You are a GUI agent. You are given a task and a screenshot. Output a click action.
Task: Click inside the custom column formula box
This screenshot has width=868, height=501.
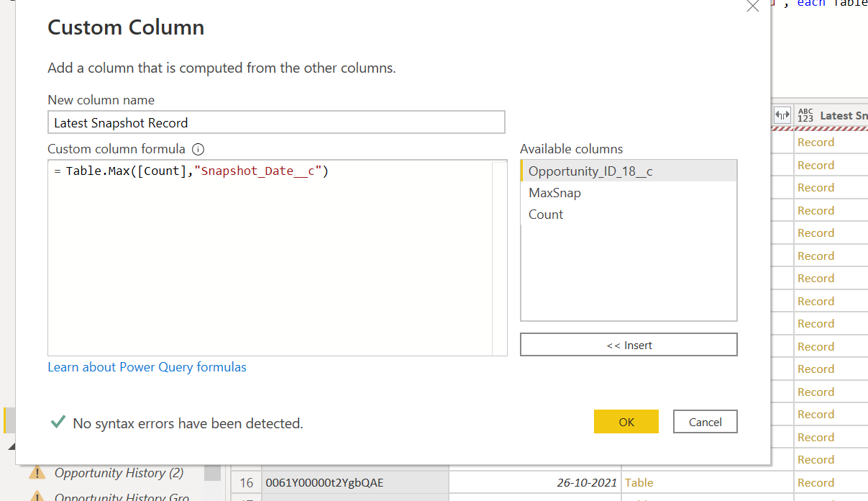pyautogui.click(x=277, y=258)
